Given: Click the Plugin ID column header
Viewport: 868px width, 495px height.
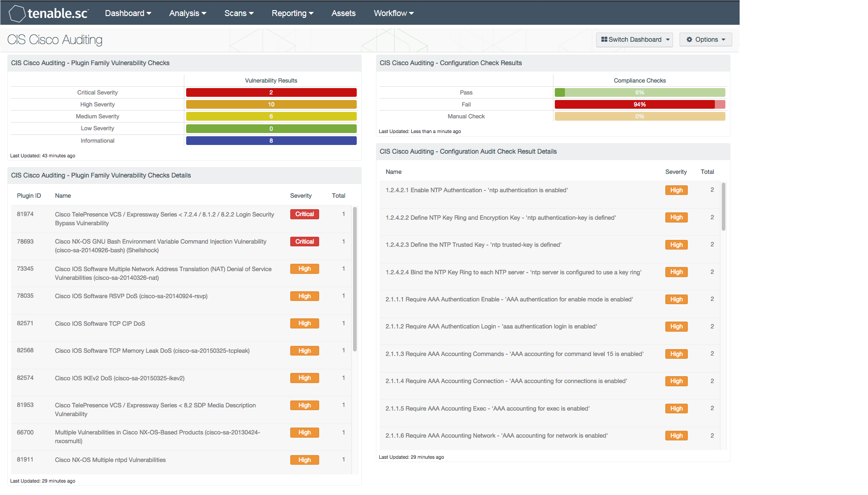Looking at the screenshot, I should pyautogui.click(x=29, y=195).
